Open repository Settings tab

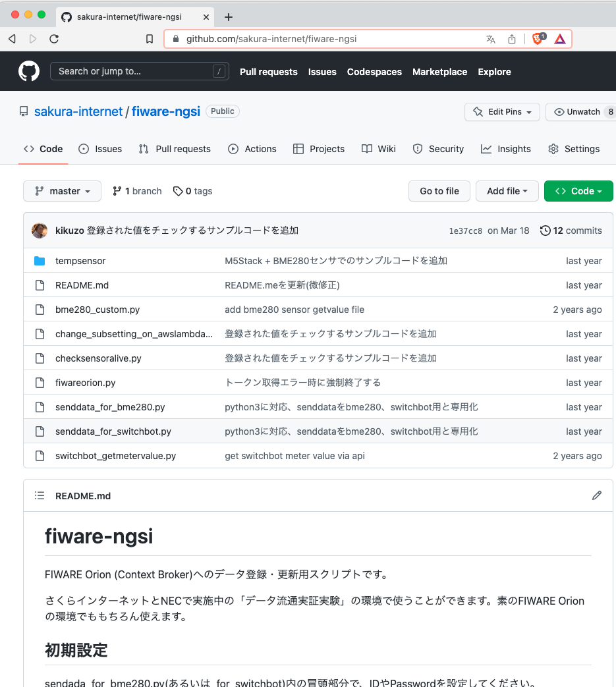coord(573,149)
